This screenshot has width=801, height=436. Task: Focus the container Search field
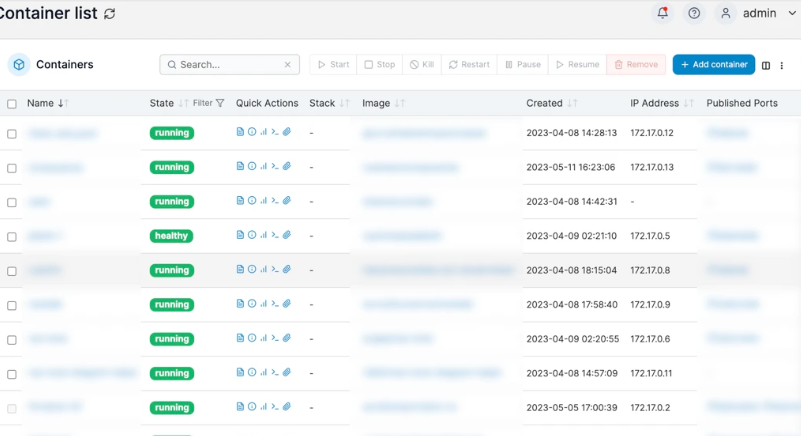coord(229,65)
